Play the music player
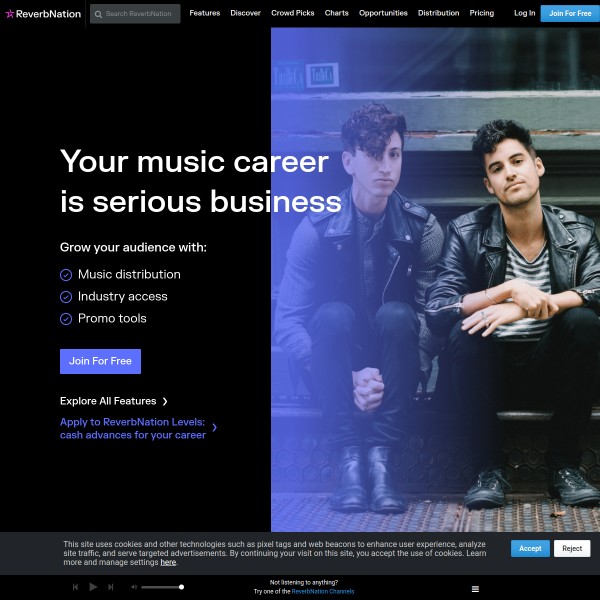The image size is (600, 600). click(93, 587)
